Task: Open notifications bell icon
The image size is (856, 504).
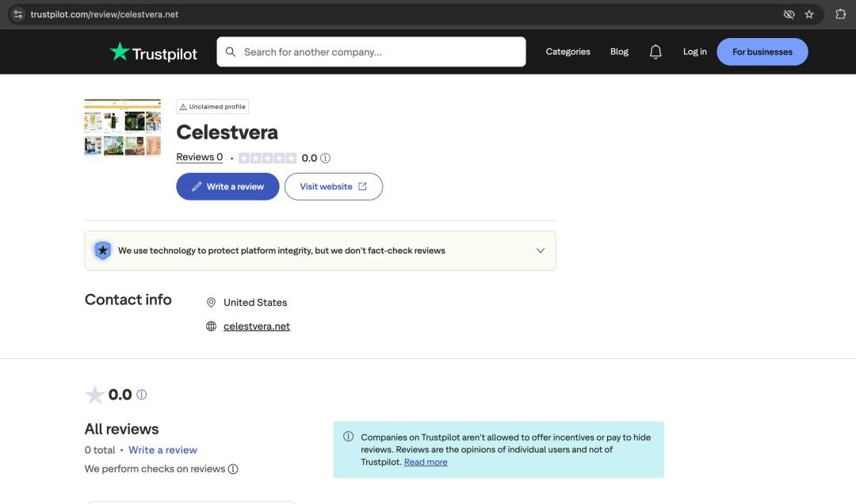Action: [x=655, y=52]
